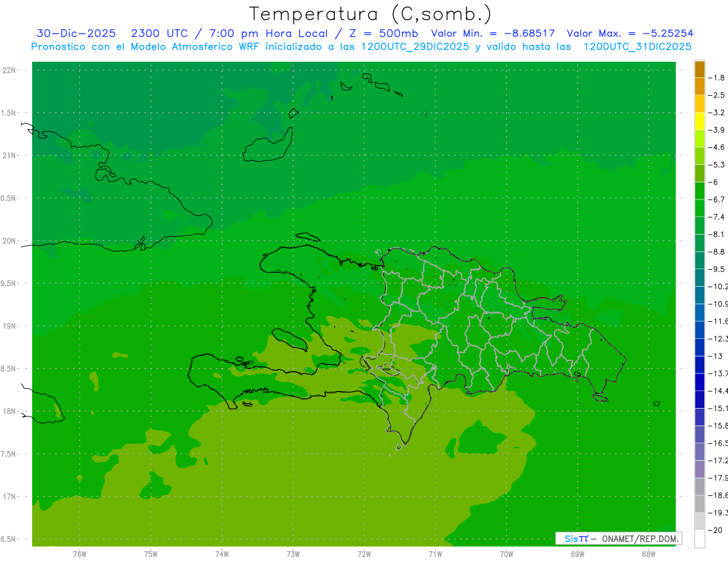Click the -9.5 colorbar value
This screenshot has height=562, width=728.
click(716, 269)
